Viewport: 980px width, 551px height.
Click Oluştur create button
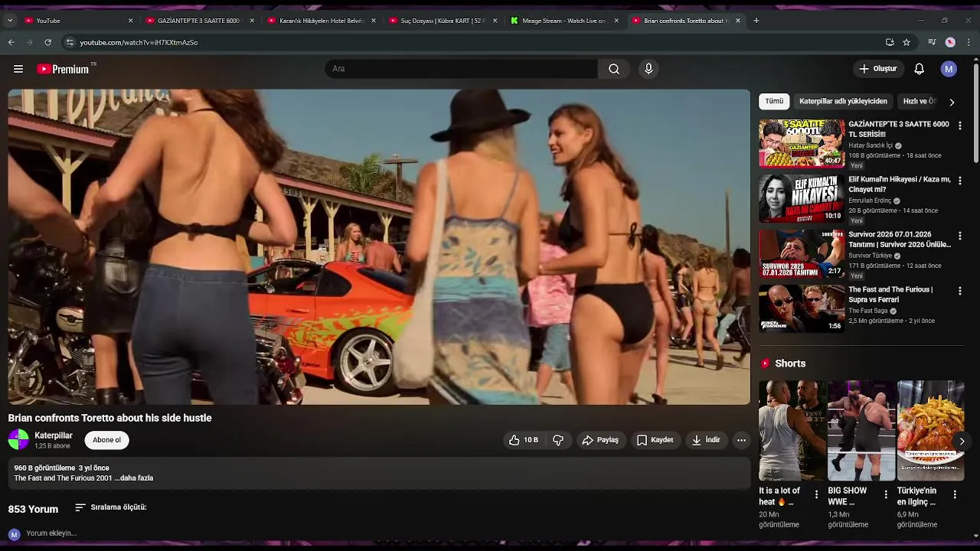[x=877, y=69]
